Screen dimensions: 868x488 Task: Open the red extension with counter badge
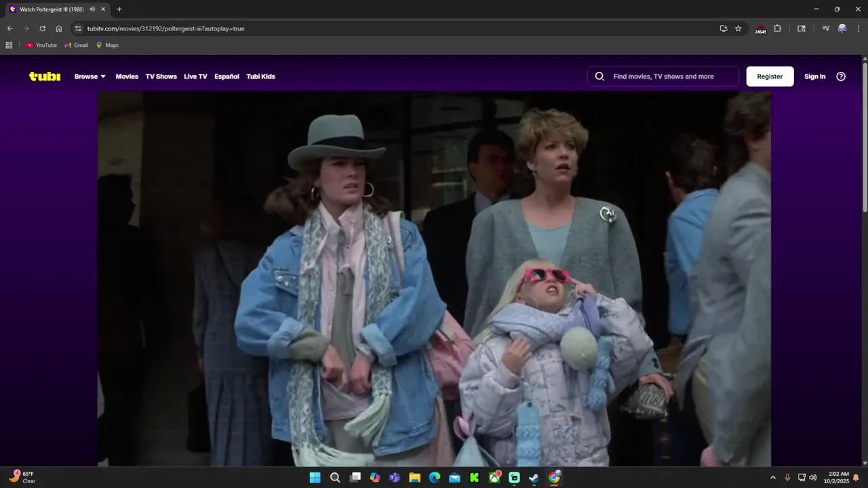[761, 29]
